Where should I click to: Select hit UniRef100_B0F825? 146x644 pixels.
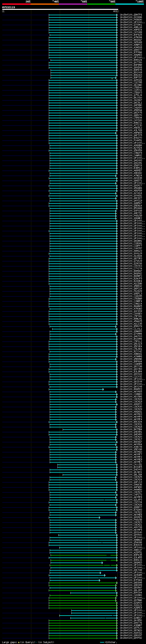click(x=131, y=35)
